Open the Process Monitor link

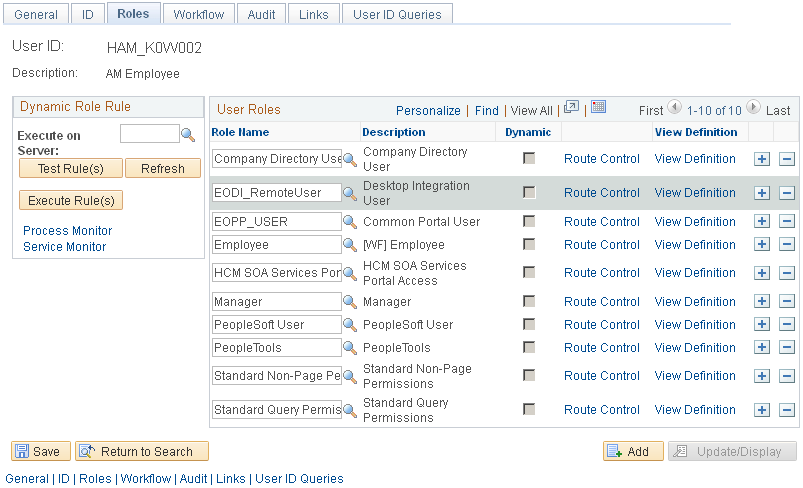68,230
